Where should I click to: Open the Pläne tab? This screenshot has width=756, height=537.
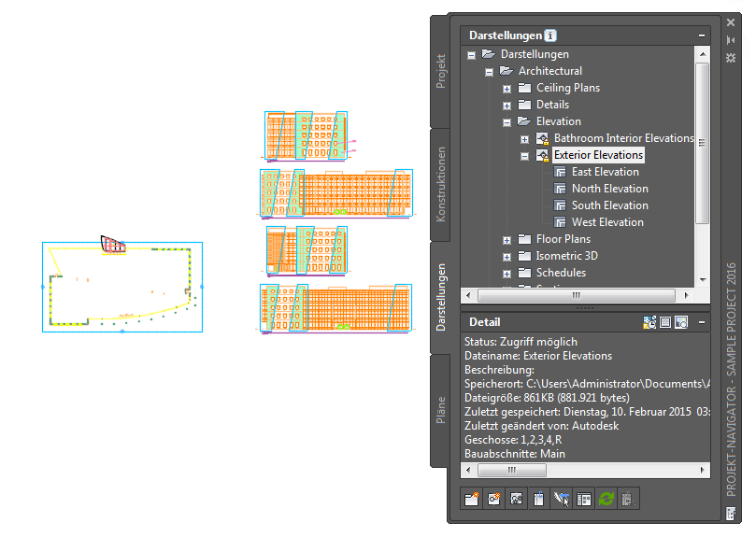tap(441, 410)
